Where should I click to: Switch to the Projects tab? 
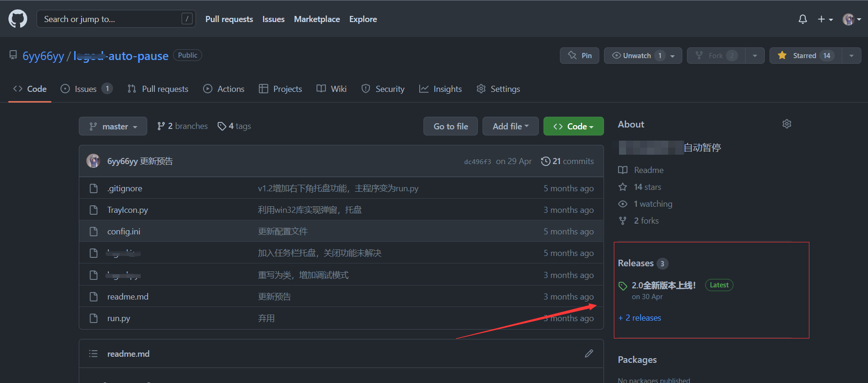tap(280, 89)
